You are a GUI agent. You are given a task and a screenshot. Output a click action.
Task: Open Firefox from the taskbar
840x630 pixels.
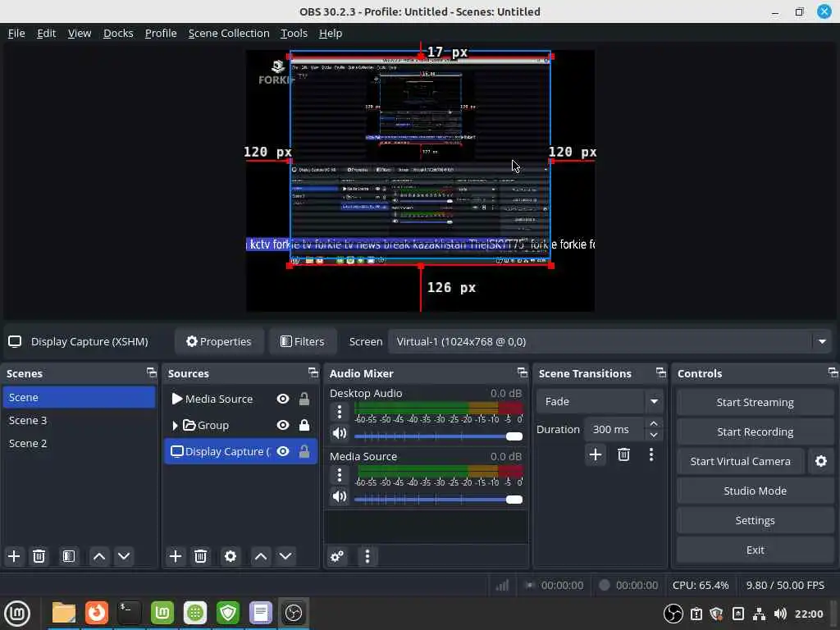coord(97,613)
